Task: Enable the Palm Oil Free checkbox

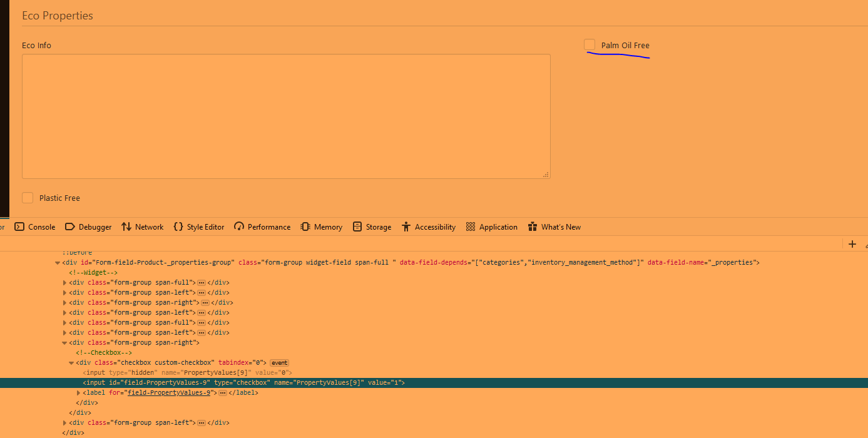Action: pyautogui.click(x=589, y=44)
